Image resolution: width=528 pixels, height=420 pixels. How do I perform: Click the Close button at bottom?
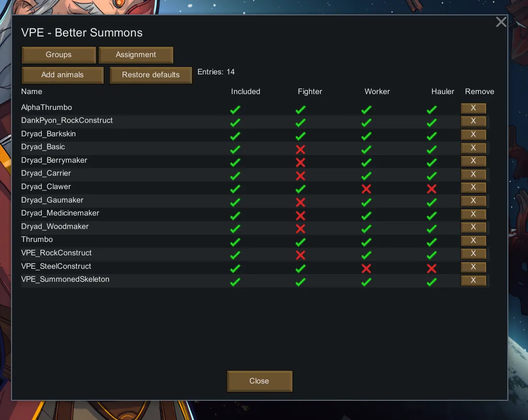coord(259,381)
